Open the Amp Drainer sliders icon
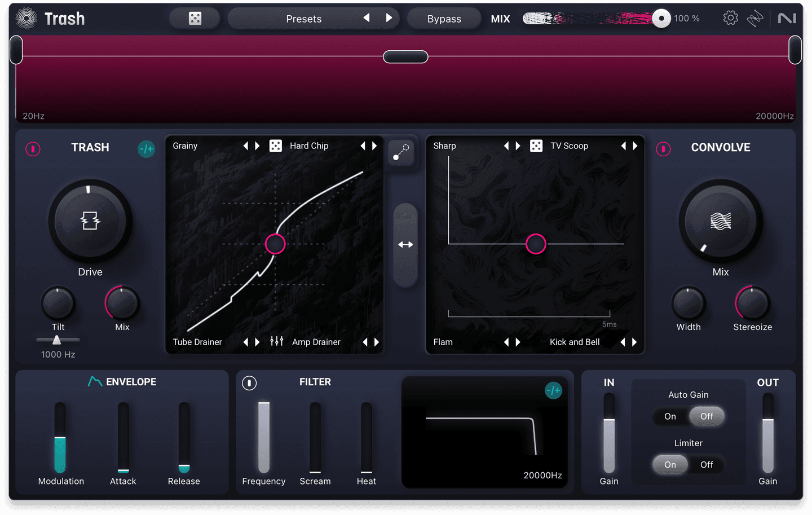 (x=276, y=342)
